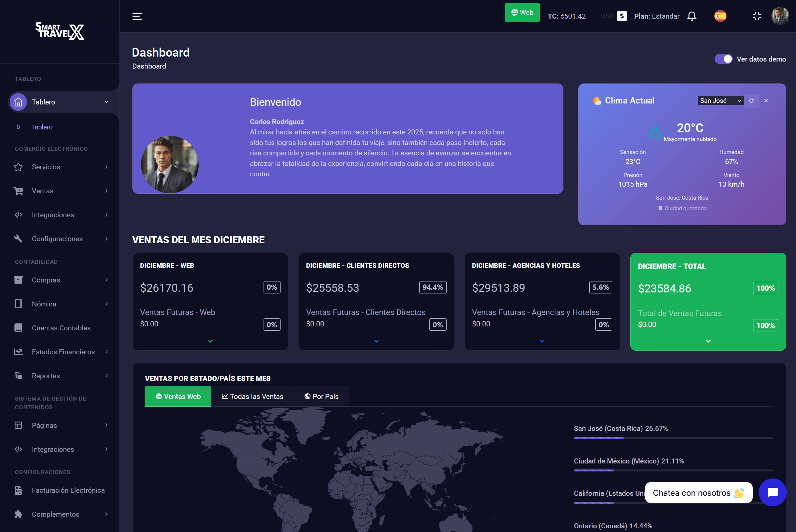This screenshot has height=532, width=796.
Task: Click the USD dollar currency icon
Action: (x=622, y=16)
